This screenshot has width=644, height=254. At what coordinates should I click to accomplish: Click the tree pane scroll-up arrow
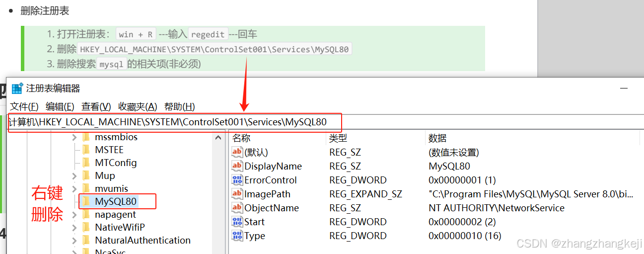click(x=218, y=138)
